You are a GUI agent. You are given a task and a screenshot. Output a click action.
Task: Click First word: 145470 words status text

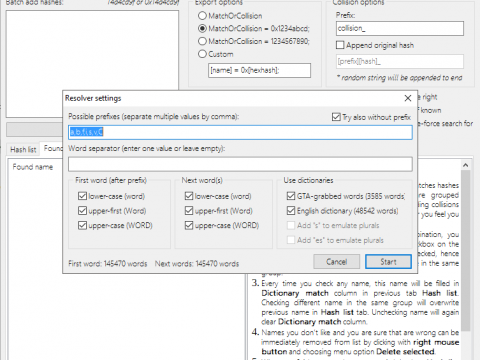[108, 264]
